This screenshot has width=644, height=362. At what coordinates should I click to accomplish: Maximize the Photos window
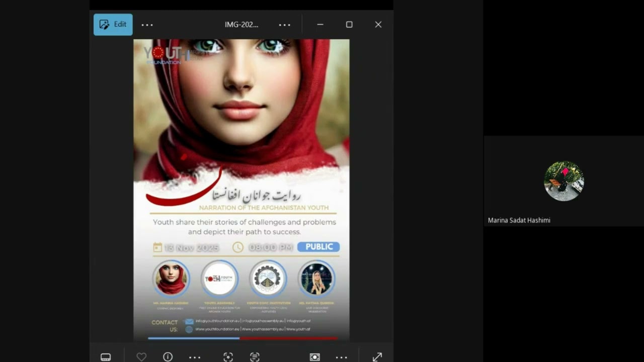349,25
